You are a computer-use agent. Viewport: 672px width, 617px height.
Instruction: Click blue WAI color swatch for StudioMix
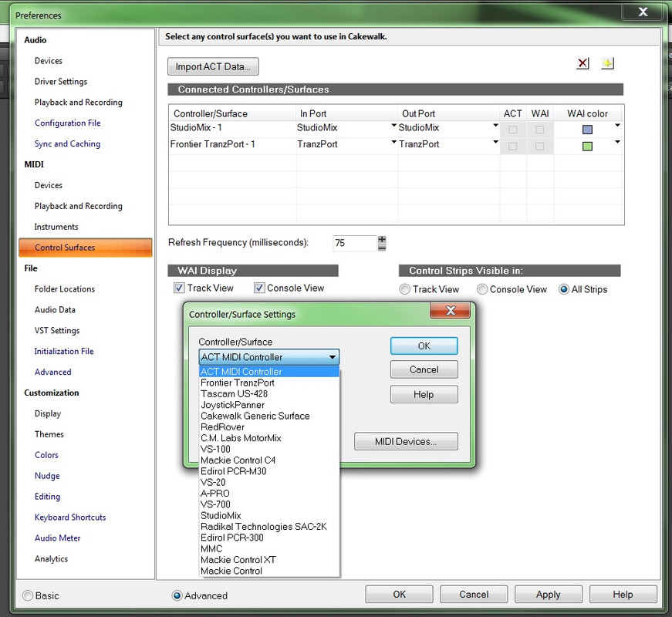587,130
